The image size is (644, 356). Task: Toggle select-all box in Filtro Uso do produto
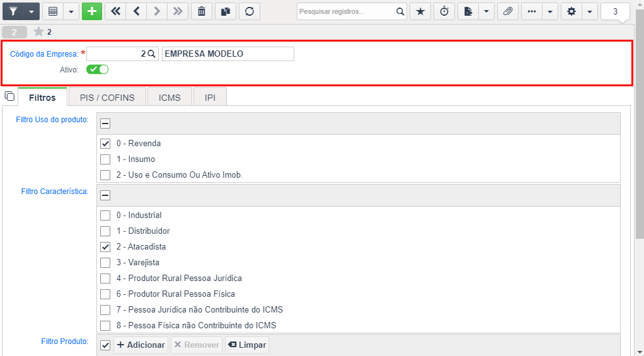(x=105, y=123)
